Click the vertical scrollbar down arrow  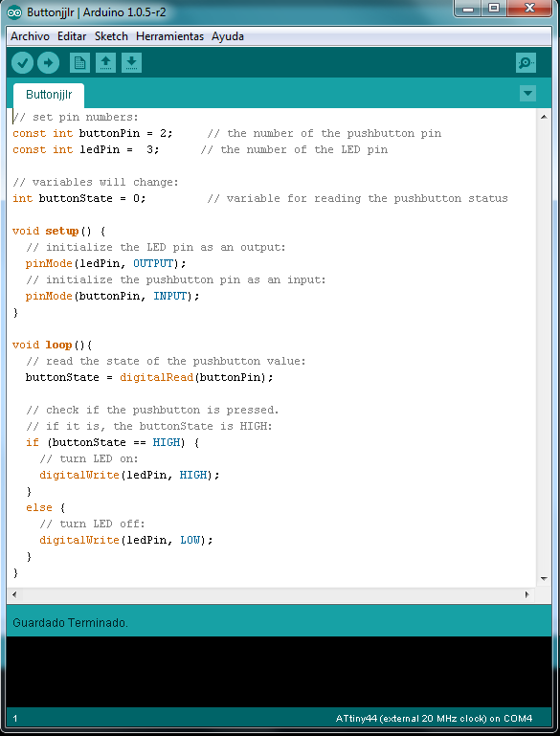(x=544, y=579)
